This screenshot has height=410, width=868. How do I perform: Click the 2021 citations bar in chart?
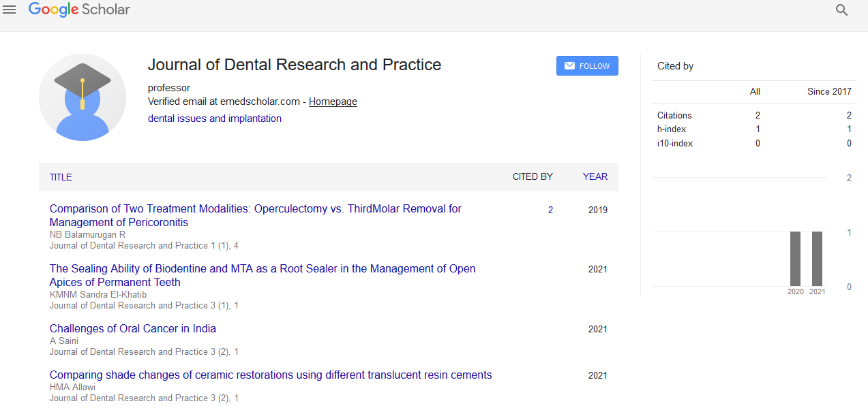817,259
